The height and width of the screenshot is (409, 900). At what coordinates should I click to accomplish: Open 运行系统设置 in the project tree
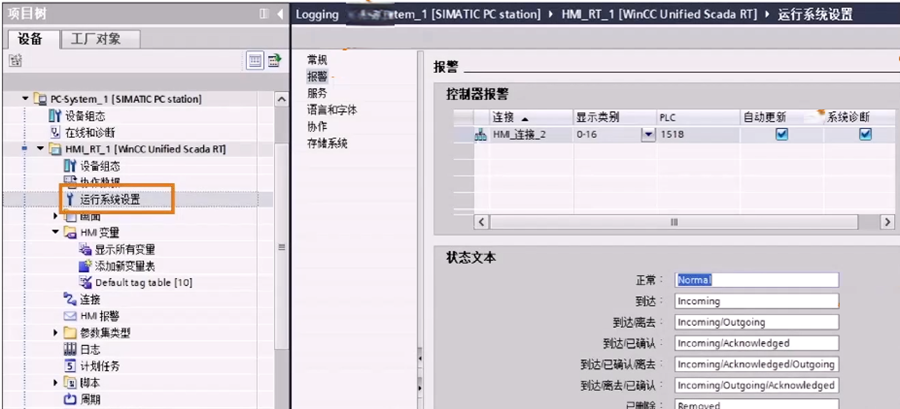pos(111,200)
